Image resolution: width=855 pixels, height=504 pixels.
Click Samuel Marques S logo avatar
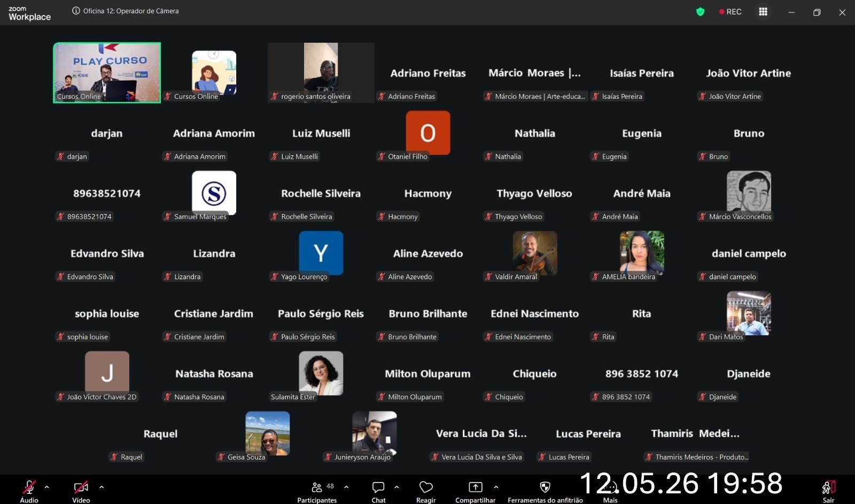pos(214,192)
